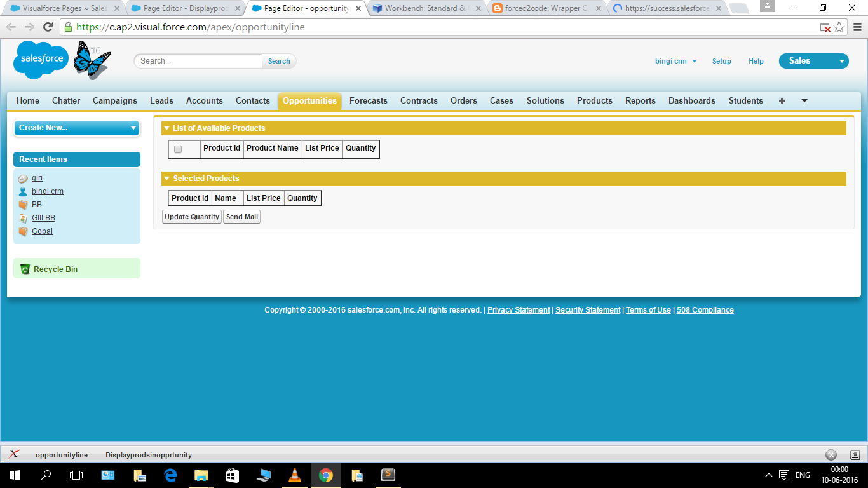Open opportunityline in the development footer
This screenshot has height=488, width=868.
62,455
